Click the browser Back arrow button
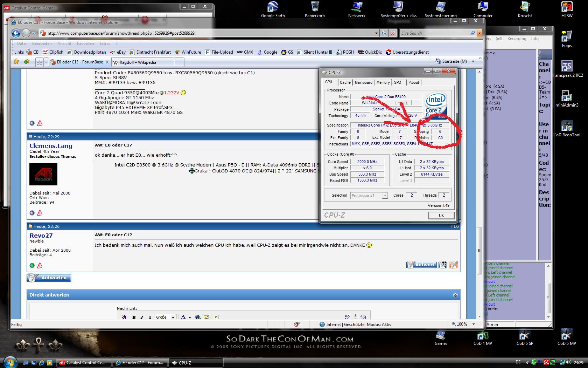588x368 pixels. [x=16, y=33]
